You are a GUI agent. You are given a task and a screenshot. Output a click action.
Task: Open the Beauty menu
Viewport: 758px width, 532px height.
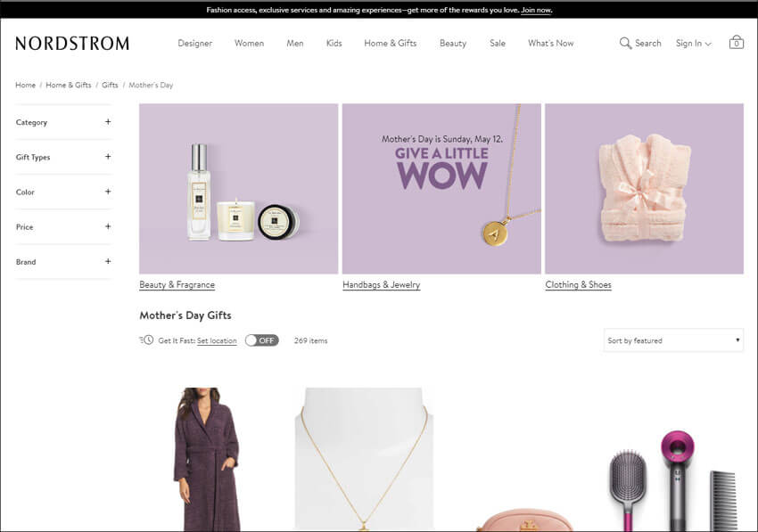pyautogui.click(x=453, y=43)
